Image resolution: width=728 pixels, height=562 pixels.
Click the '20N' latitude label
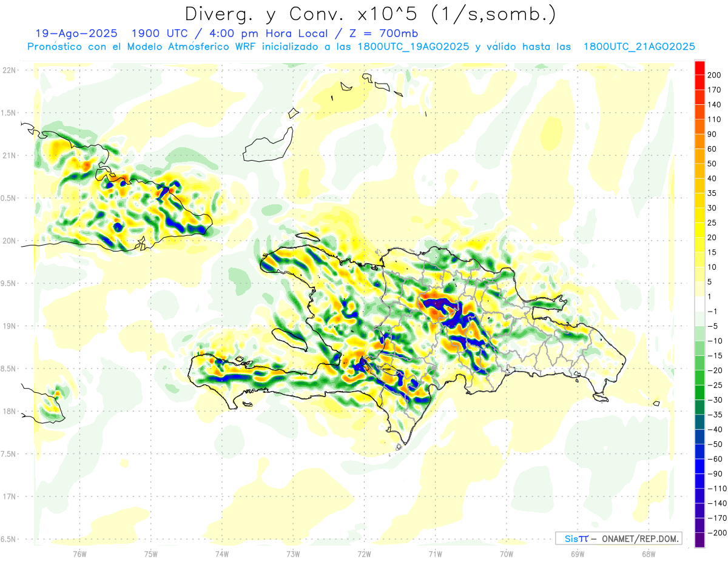[9, 241]
